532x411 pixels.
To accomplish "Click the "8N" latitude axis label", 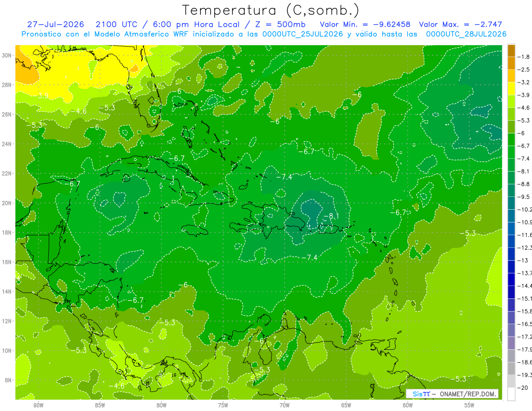I will pyautogui.click(x=8, y=380).
